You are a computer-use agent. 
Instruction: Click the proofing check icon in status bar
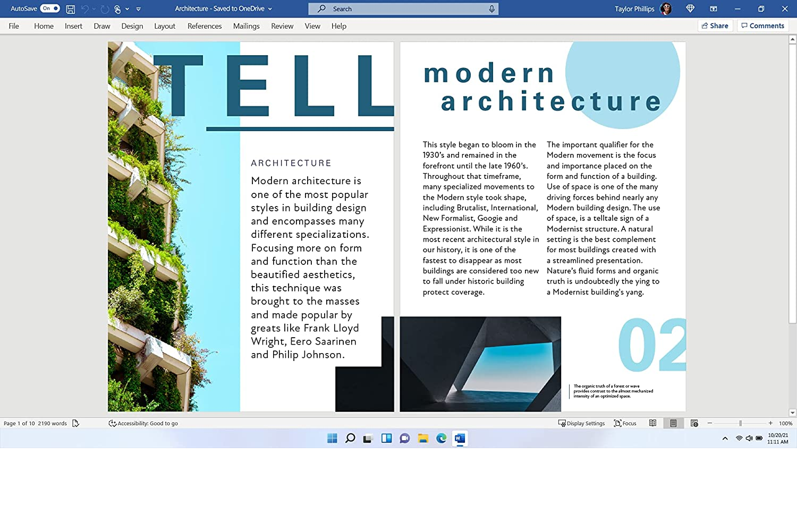pos(75,423)
